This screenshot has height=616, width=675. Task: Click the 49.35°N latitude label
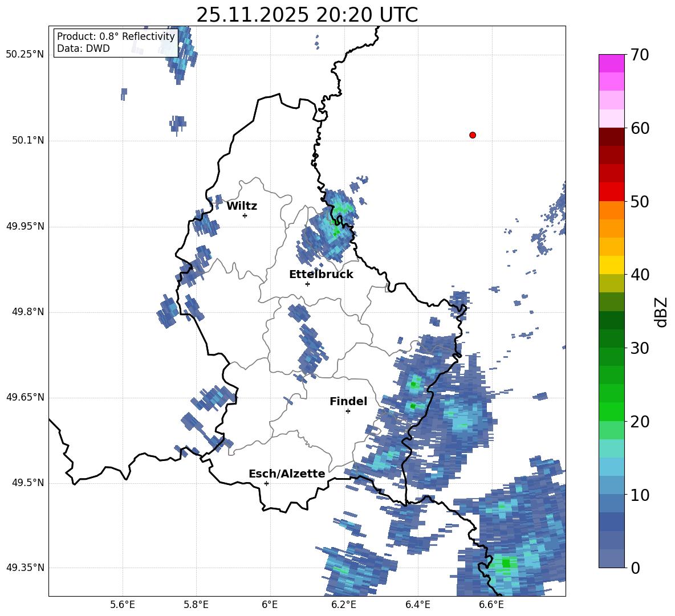tap(25, 568)
